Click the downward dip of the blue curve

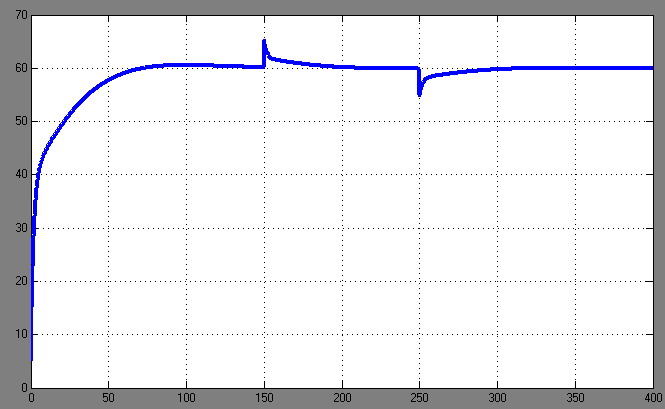pyautogui.click(x=419, y=94)
